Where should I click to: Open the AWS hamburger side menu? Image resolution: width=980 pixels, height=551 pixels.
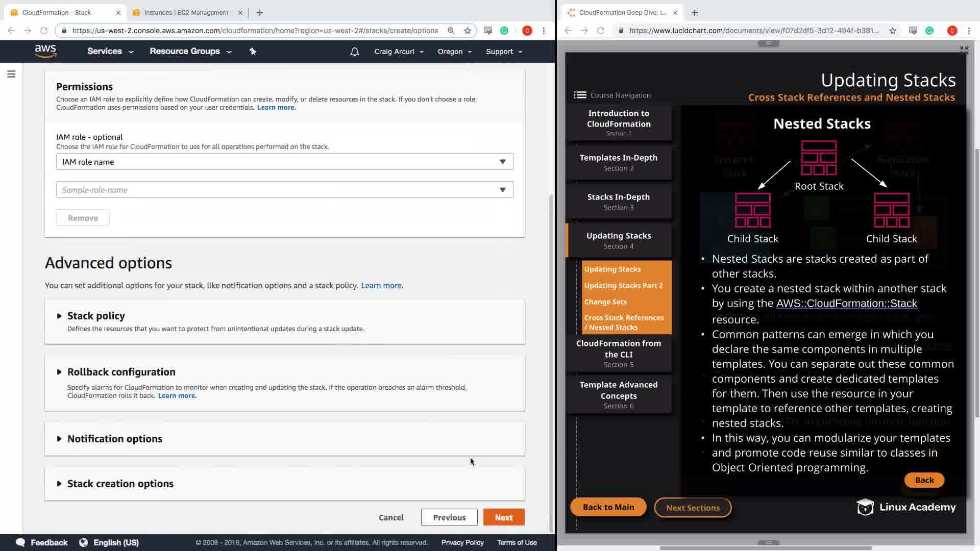tap(11, 74)
